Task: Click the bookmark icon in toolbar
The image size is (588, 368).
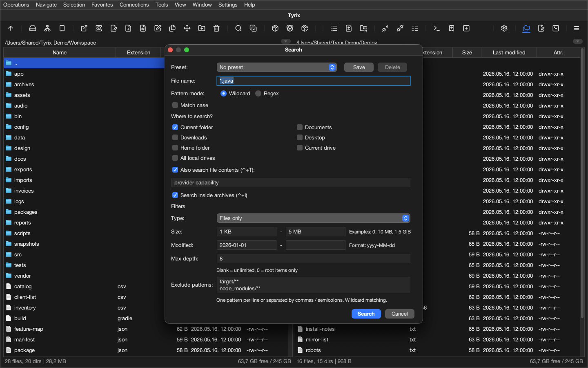Action: (62, 28)
